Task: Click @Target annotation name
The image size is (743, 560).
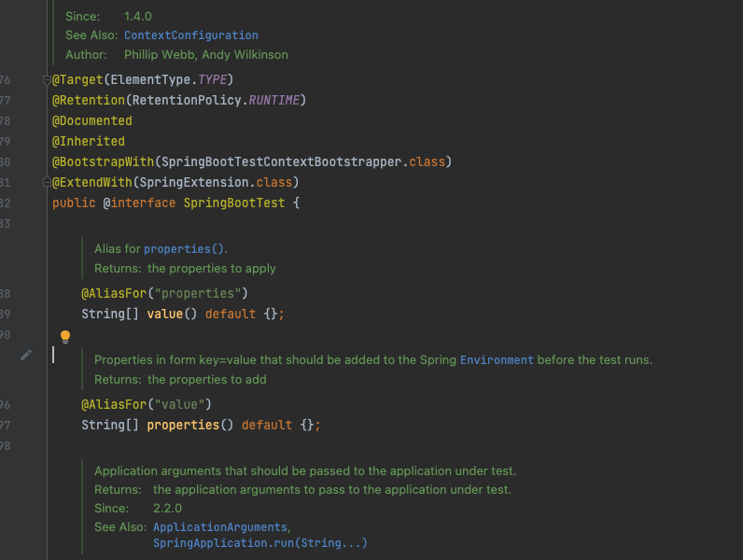Action: pyautogui.click(x=77, y=79)
